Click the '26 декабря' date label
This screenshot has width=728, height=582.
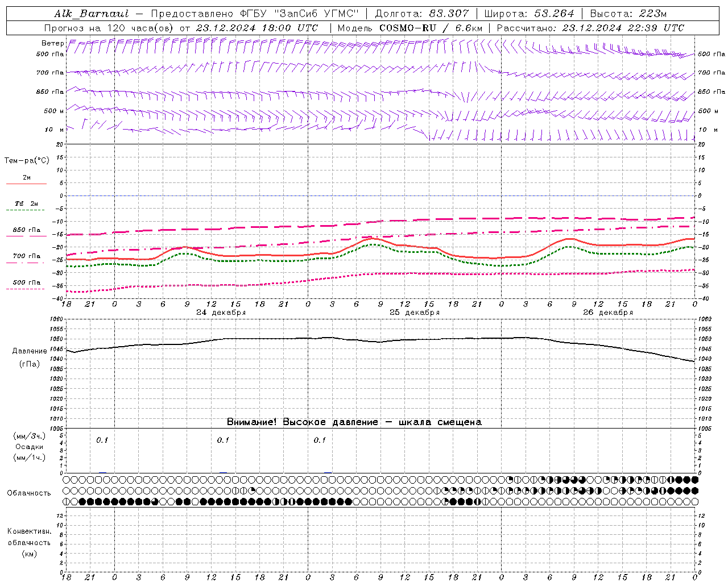pos(607,313)
